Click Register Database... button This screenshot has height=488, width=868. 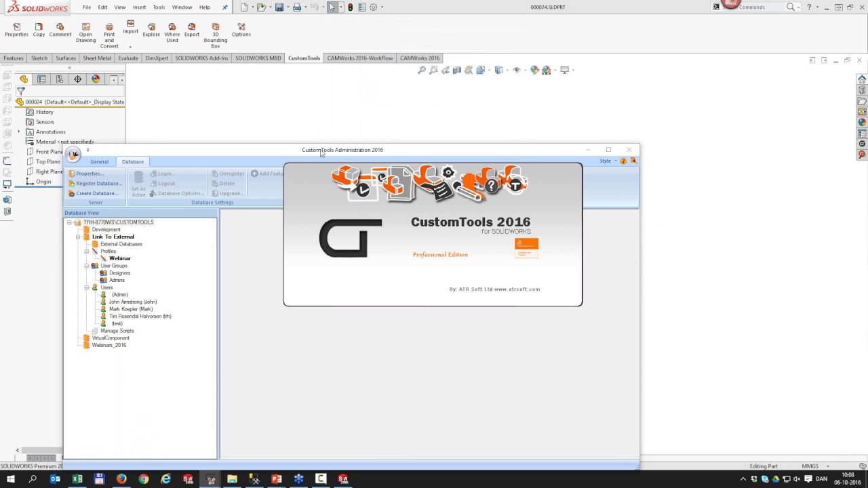[x=95, y=183]
